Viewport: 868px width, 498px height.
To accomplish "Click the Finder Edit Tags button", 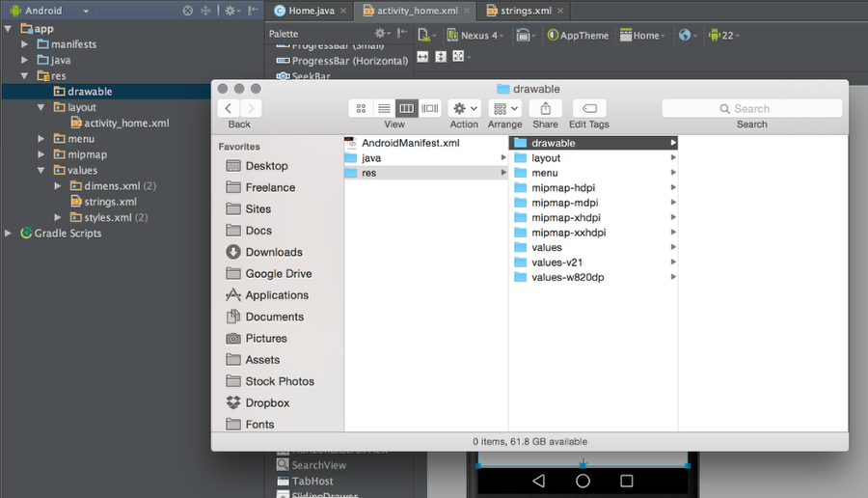I will pos(589,108).
